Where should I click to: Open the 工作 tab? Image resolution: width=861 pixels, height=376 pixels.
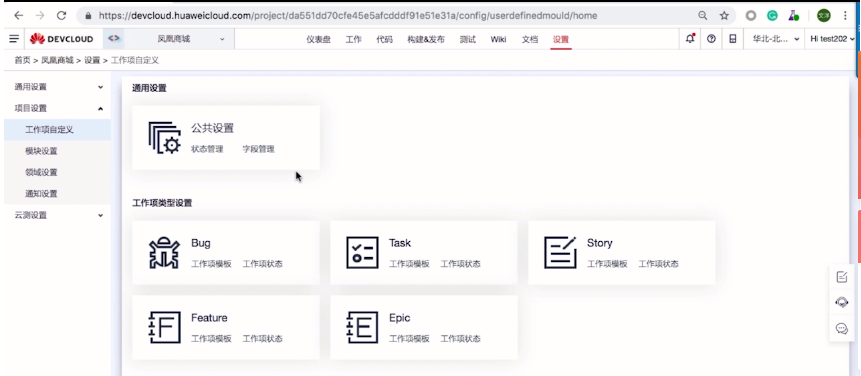click(354, 39)
